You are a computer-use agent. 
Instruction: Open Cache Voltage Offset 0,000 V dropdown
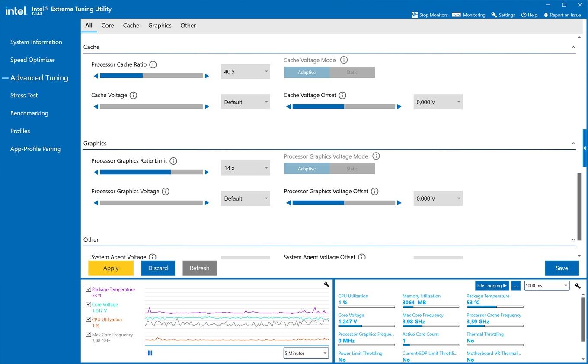(x=438, y=102)
